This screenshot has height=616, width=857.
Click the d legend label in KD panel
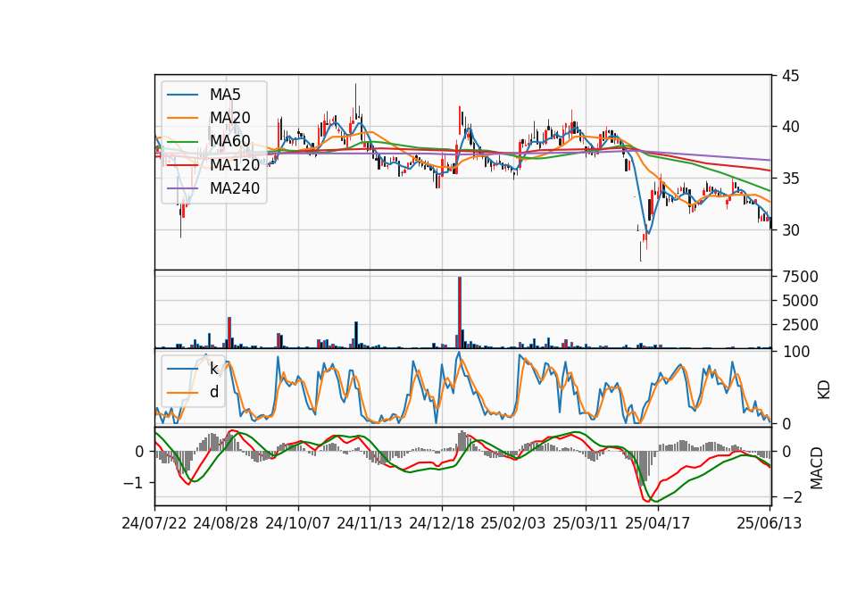[213, 392]
